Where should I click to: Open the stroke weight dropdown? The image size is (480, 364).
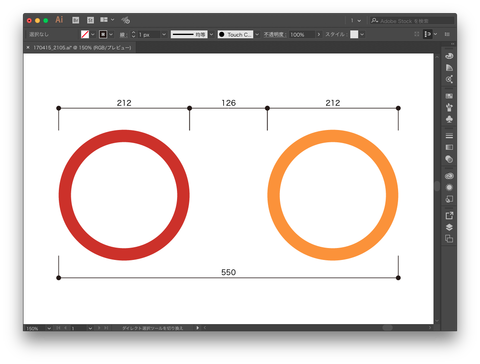(164, 34)
